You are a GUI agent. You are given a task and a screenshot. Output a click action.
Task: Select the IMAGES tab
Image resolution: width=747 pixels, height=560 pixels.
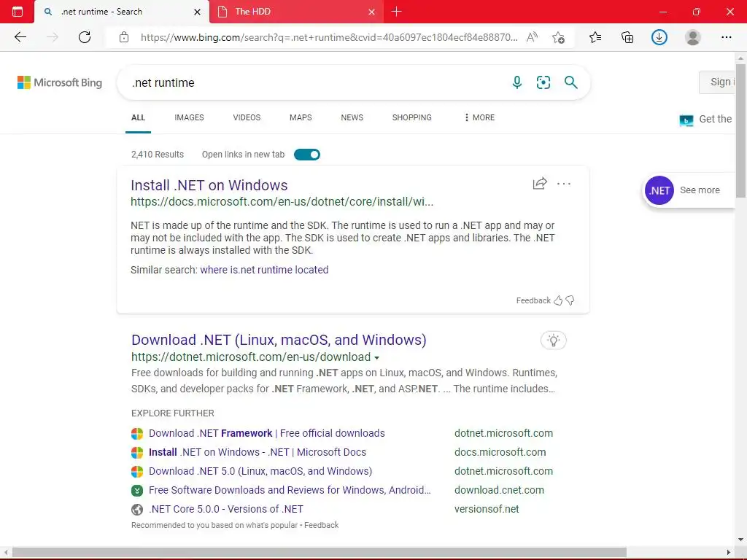pyautogui.click(x=189, y=117)
